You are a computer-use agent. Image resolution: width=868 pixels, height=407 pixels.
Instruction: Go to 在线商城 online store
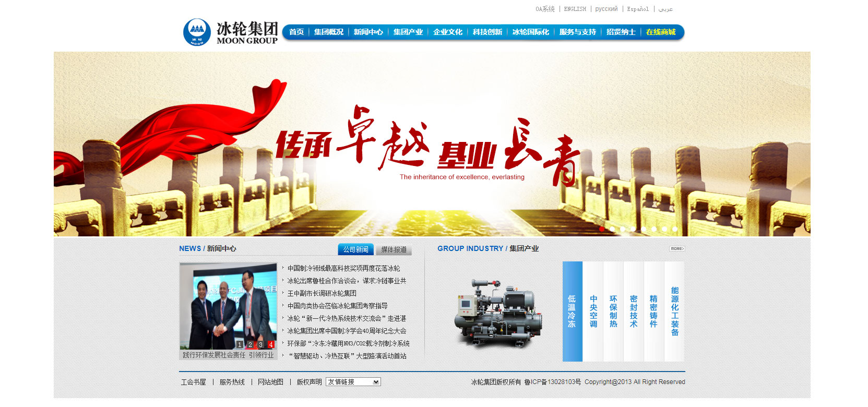[x=660, y=32]
